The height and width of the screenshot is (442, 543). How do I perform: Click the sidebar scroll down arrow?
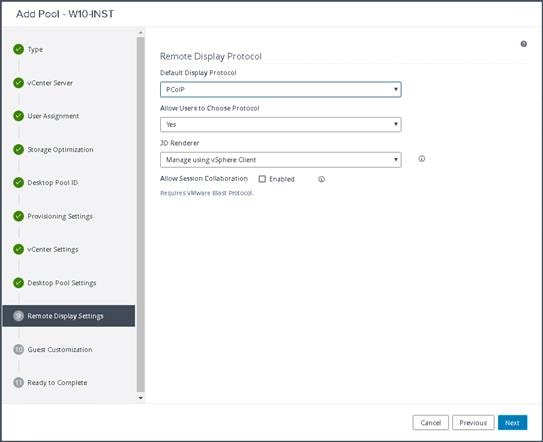[140, 398]
